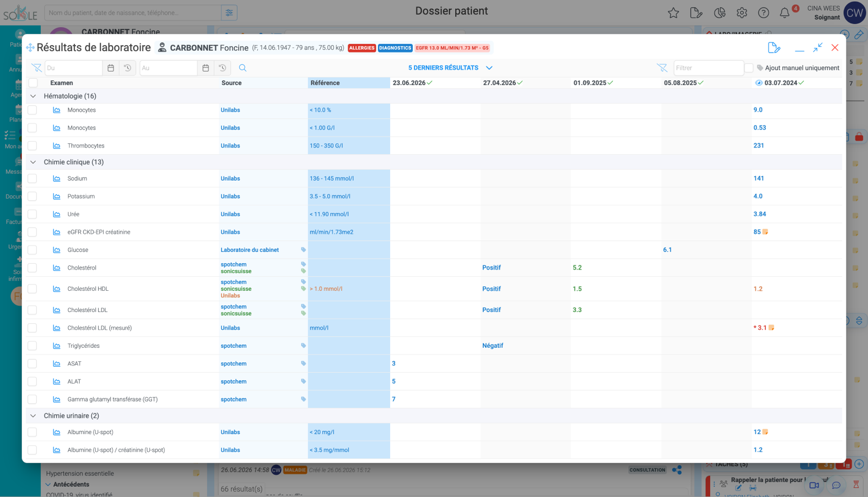Screen dimensions: 868x497
Task: Open the 'Au' date calendar picker
Action: 206,68
